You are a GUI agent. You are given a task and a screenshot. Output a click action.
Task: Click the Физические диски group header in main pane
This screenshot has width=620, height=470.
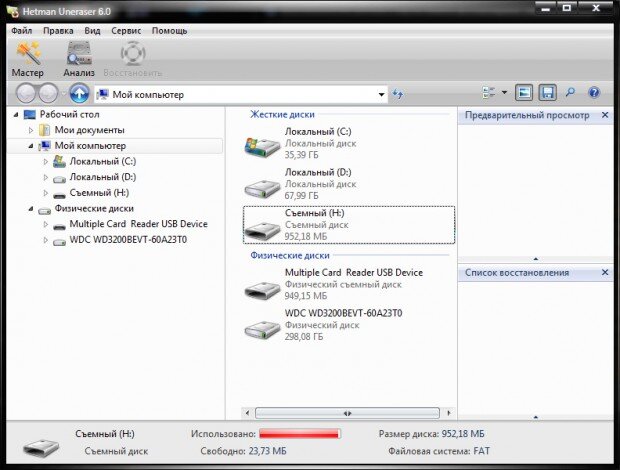point(290,255)
